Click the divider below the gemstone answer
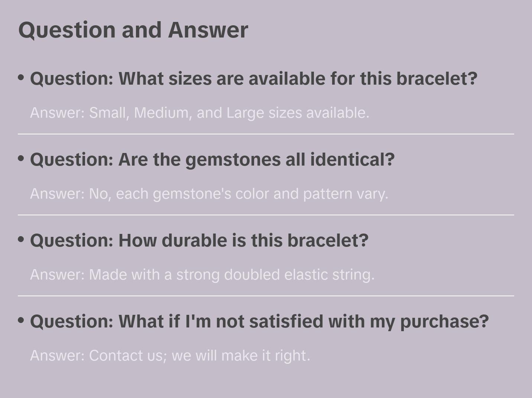The height and width of the screenshot is (398, 532). (266, 215)
